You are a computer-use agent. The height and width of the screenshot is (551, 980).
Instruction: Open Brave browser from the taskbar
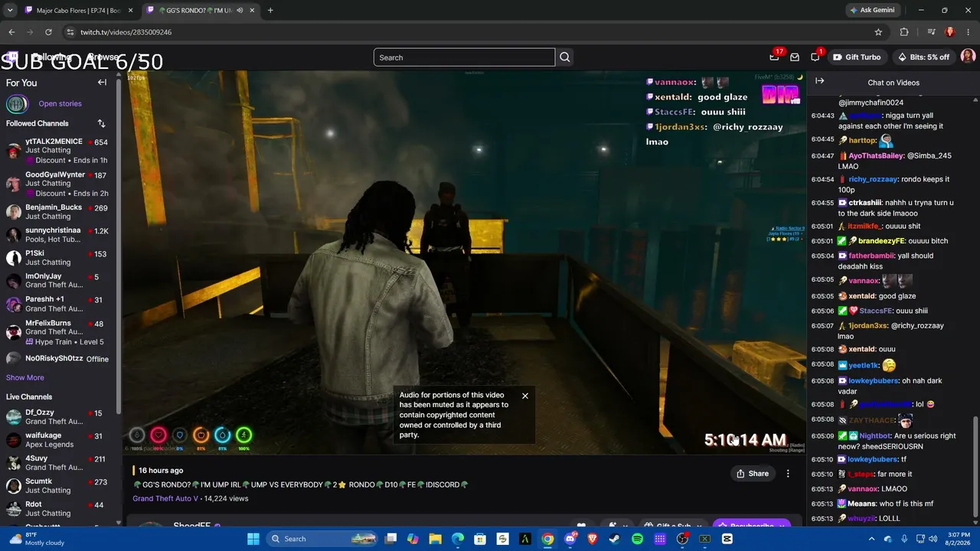pyautogui.click(x=593, y=539)
